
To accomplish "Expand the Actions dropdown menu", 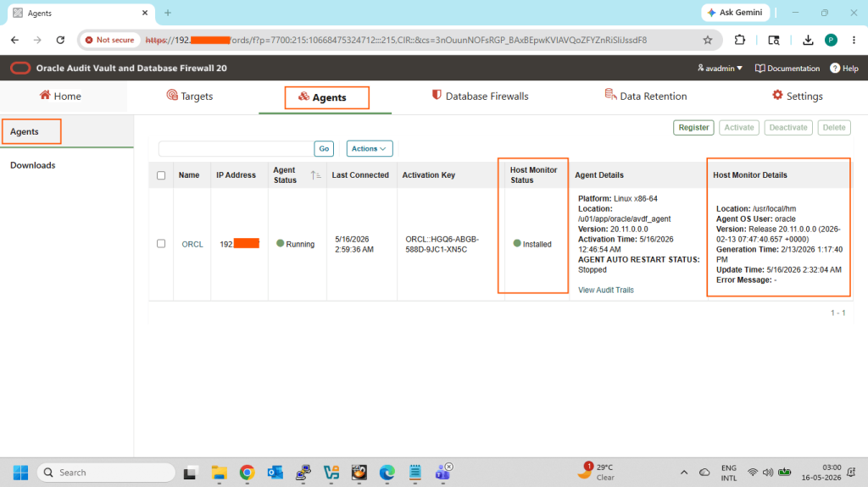I will tap(370, 148).
